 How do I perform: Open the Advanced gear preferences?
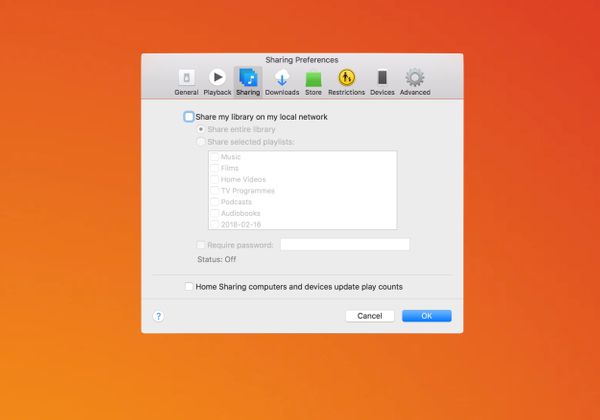coord(415,80)
